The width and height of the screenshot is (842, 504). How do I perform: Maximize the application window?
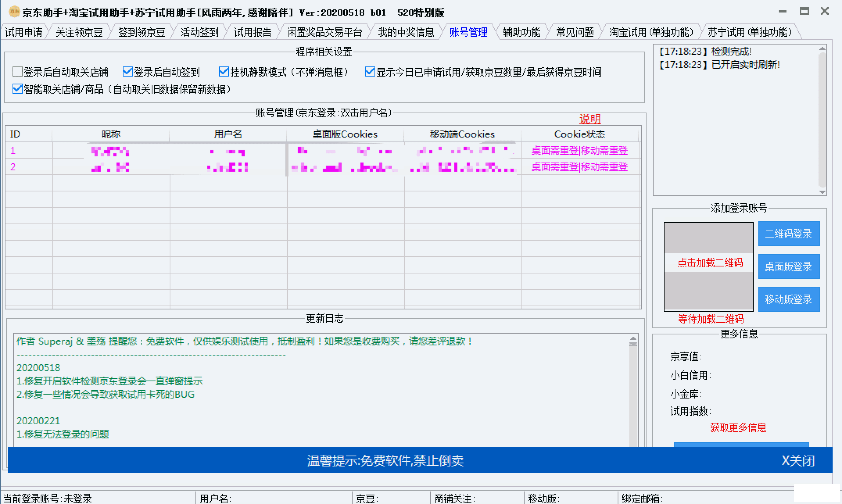[804, 11]
